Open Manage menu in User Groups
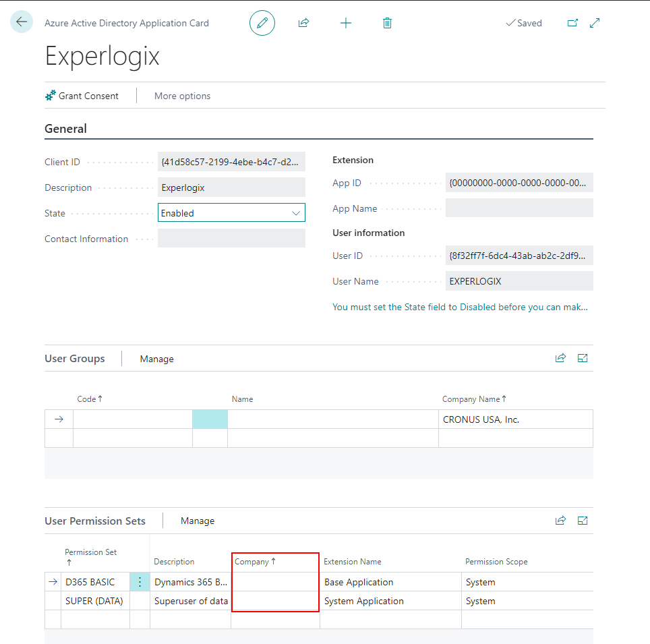Viewport: 650px width, 644px height. pos(156,359)
